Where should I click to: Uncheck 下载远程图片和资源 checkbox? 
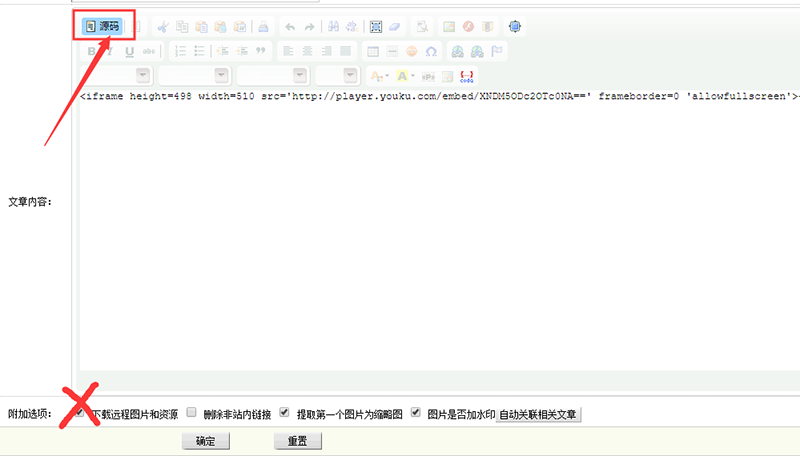pyautogui.click(x=80, y=412)
